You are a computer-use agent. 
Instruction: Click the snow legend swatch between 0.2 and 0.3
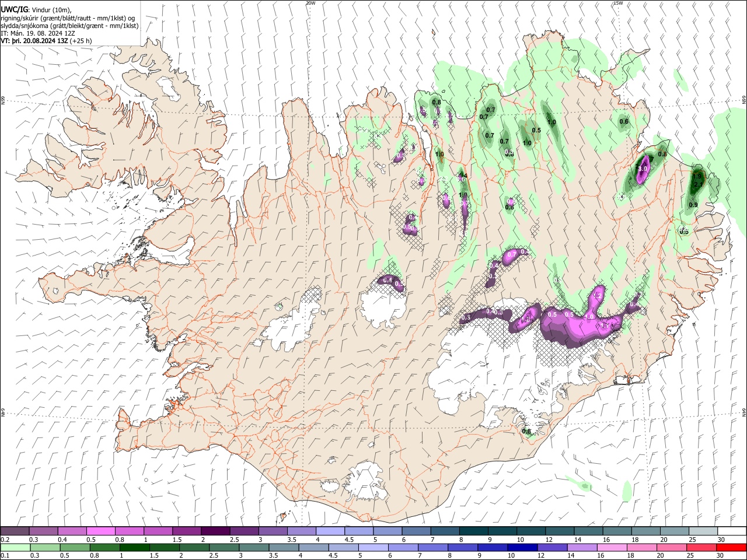pyautogui.click(x=15, y=531)
